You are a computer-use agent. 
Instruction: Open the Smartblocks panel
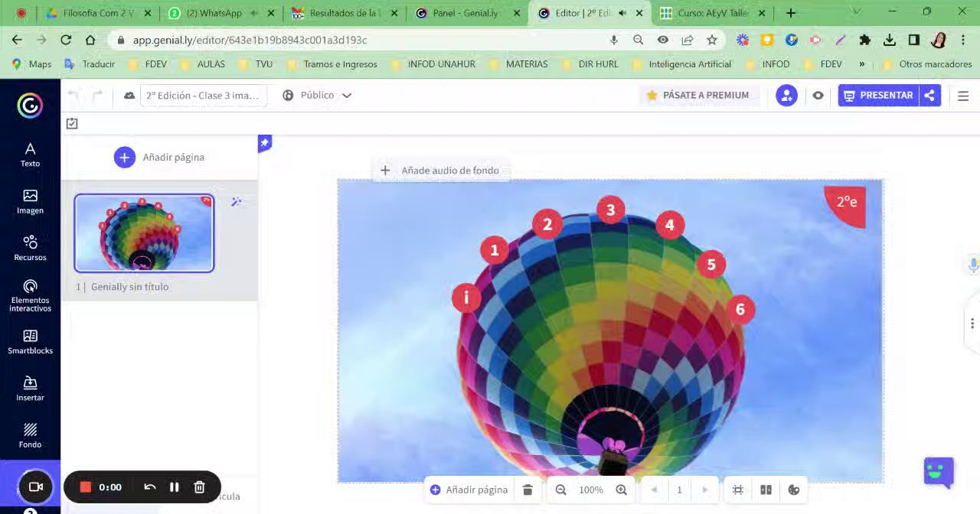(x=30, y=342)
